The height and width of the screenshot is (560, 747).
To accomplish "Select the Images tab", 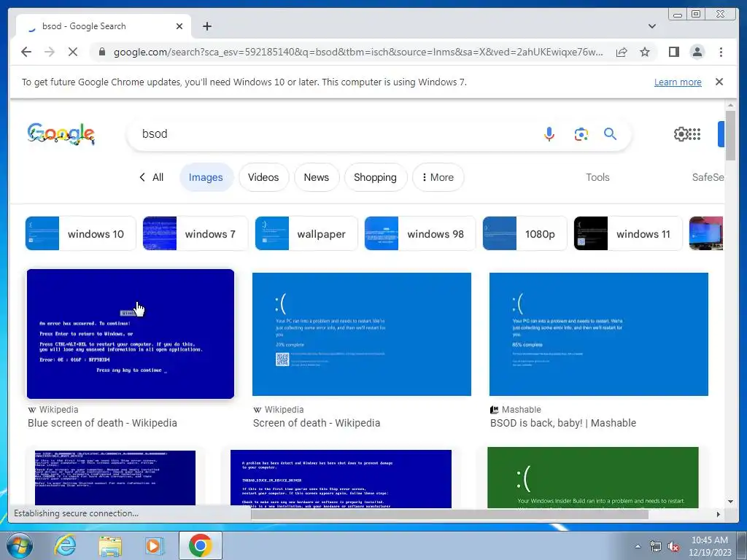I will 206,177.
